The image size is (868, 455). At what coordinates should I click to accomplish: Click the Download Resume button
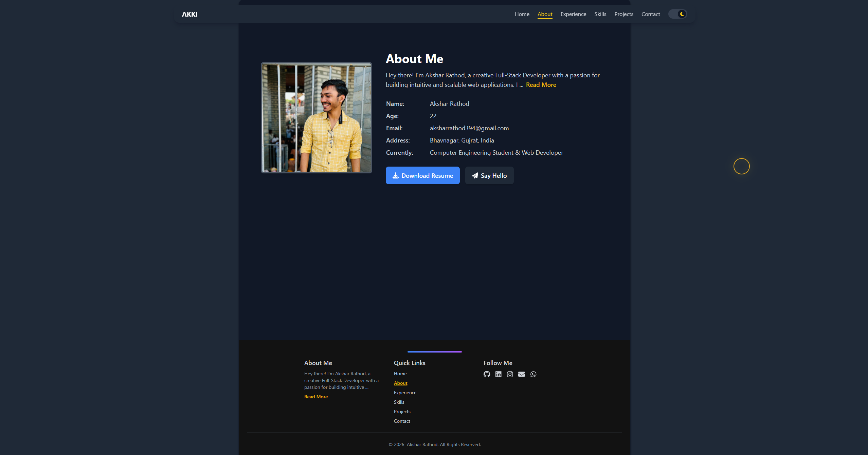(422, 175)
